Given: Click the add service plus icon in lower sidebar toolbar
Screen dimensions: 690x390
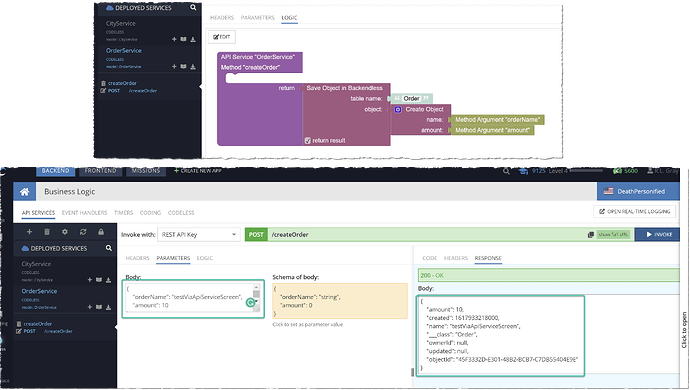Looking at the screenshot, I should [x=29, y=232].
